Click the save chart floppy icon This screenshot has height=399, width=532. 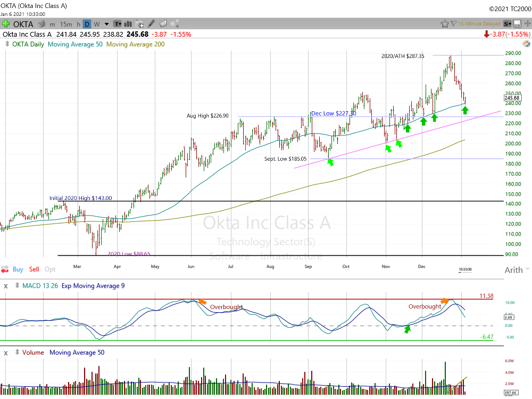click(x=517, y=24)
